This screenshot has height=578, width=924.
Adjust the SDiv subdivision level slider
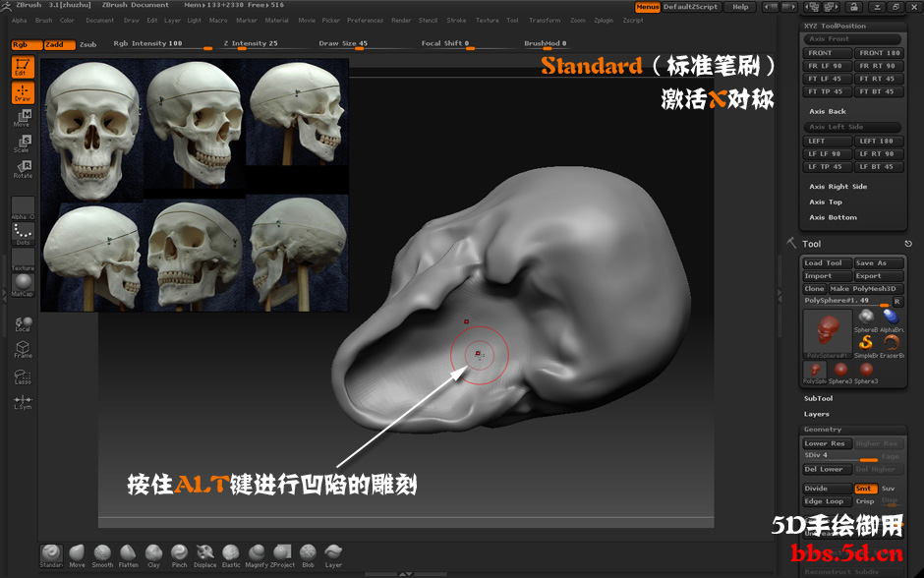coord(840,456)
